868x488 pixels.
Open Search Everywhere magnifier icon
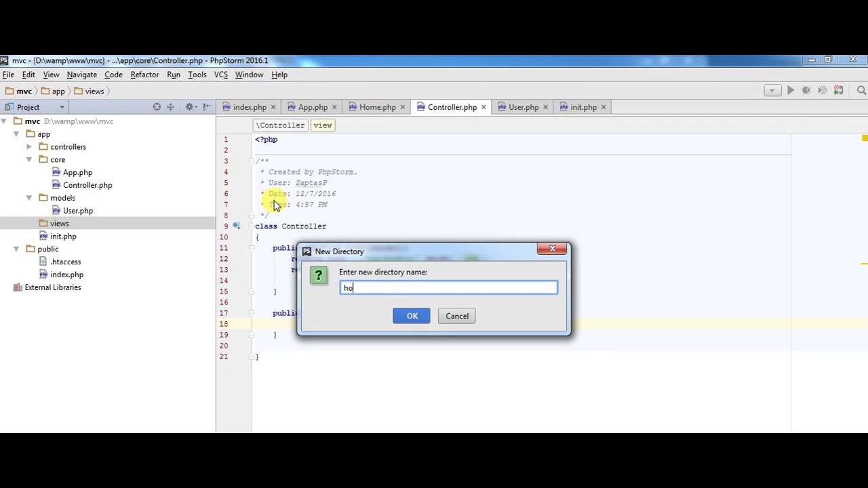pos(862,90)
